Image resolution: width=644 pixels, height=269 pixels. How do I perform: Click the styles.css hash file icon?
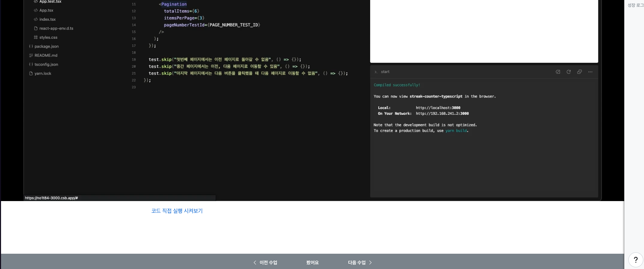[36, 37]
